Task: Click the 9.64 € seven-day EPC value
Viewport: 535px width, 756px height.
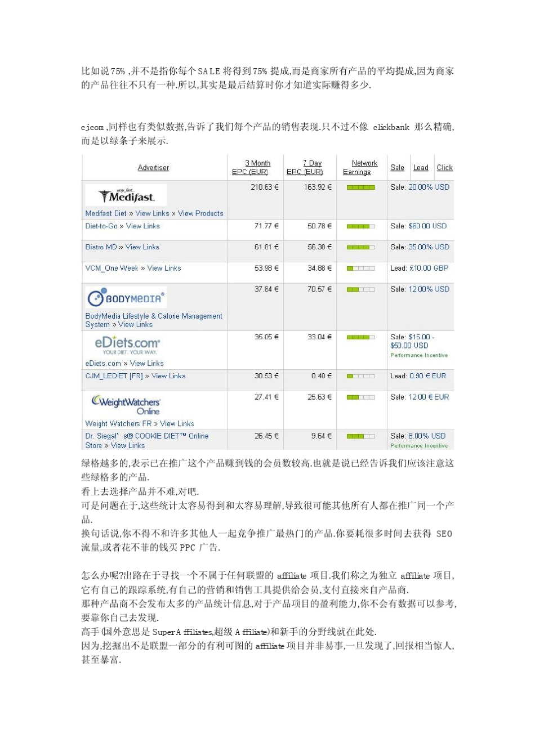Action: (x=322, y=436)
